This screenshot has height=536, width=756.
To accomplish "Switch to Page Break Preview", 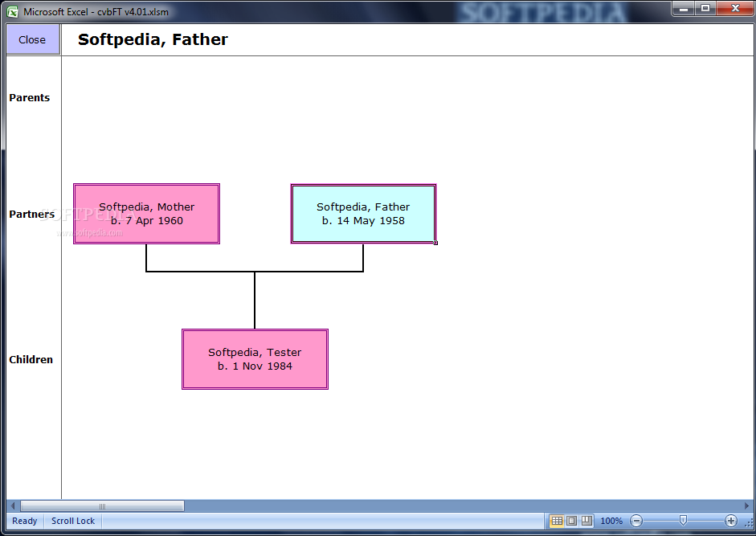I will click(x=586, y=521).
